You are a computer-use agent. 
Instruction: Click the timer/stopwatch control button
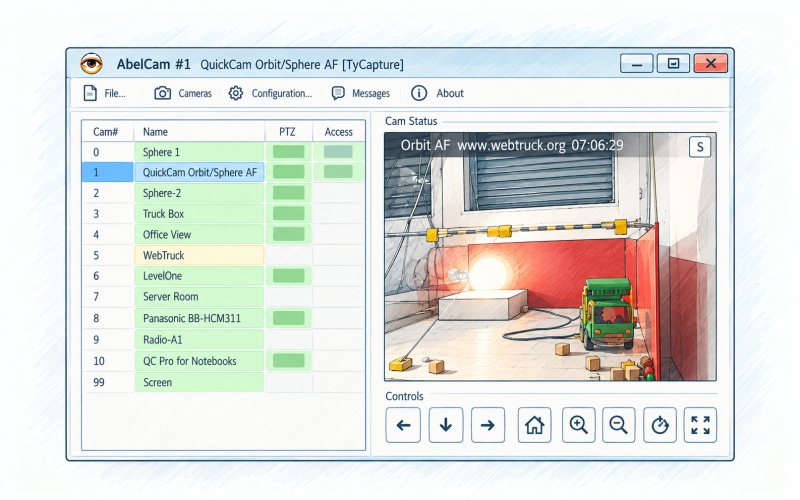point(660,424)
